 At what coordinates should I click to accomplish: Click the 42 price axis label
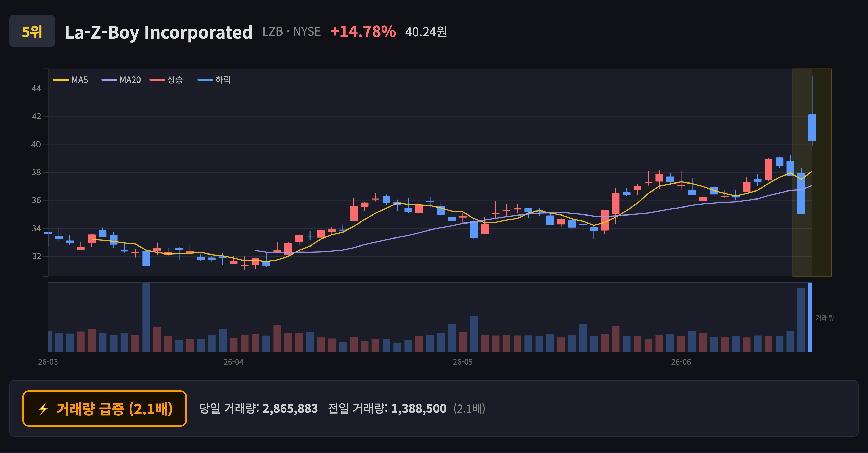click(36, 117)
